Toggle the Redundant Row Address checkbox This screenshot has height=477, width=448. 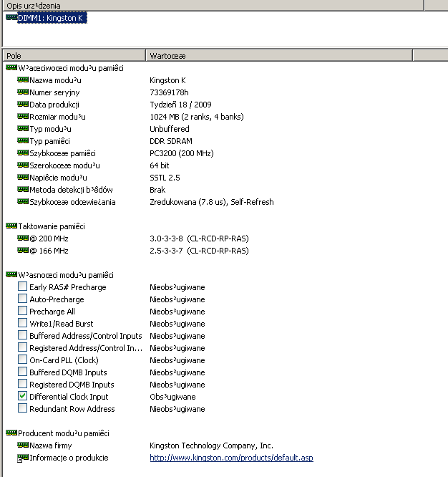coord(22,408)
